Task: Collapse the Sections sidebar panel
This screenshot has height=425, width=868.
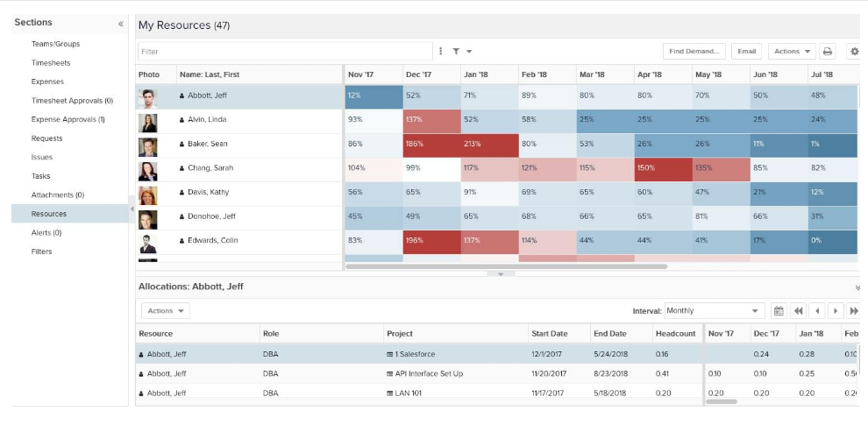Action: pos(121,24)
